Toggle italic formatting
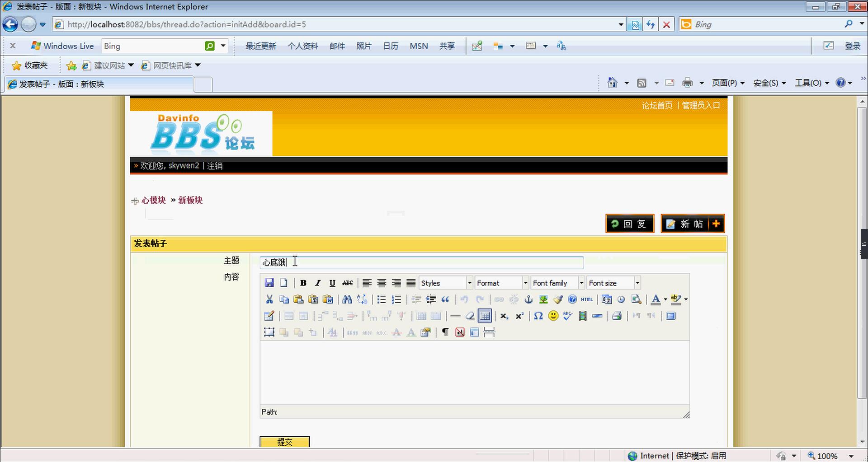 pyautogui.click(x=318, y=283)
